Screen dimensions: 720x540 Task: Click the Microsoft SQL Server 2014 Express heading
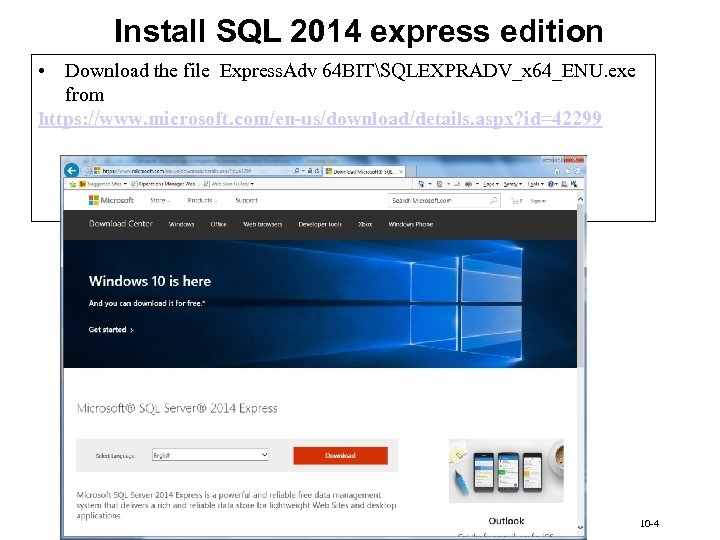pos(177,408)
